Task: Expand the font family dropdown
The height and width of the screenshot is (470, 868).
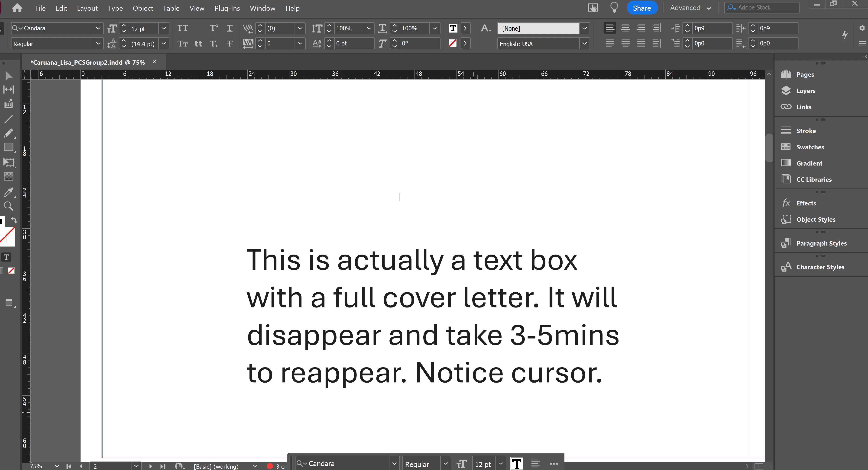Action: [98, 28]
